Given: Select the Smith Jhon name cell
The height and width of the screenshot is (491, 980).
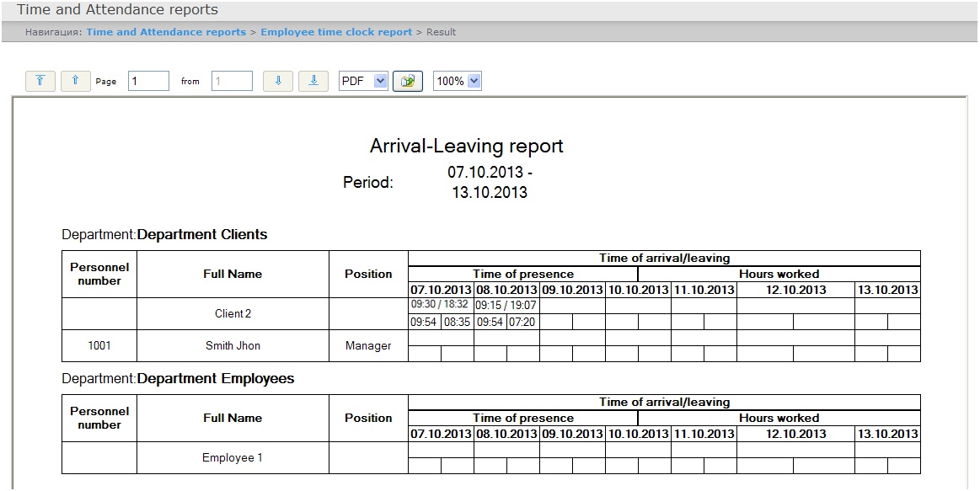Looking at the screenshot, I should [x=233, y=345].
